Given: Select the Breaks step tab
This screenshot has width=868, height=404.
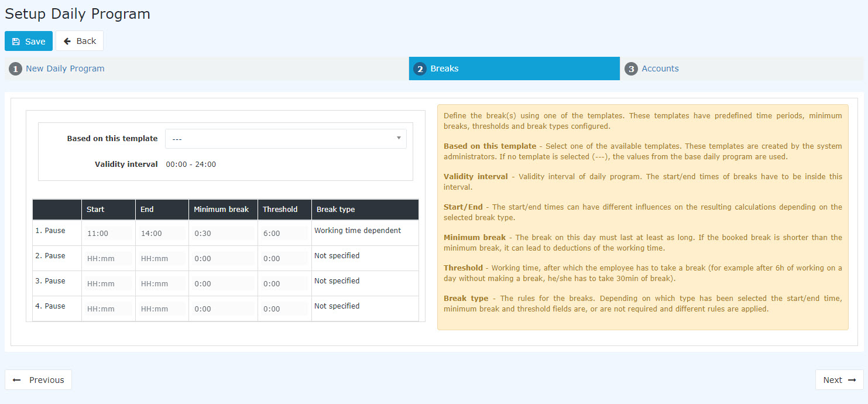Looking at the screenshot, I should 514,69.
